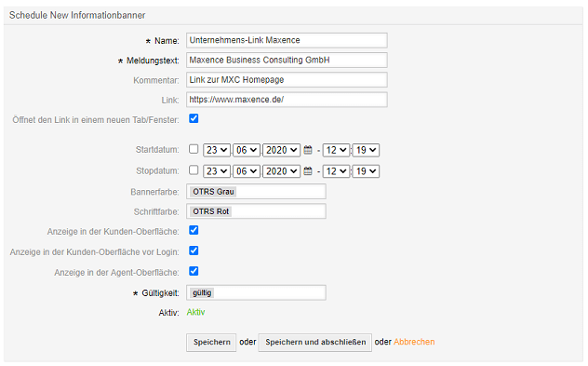The image size is (588, 366).
Task: Click the Speichern button
Action: point(211,343)
